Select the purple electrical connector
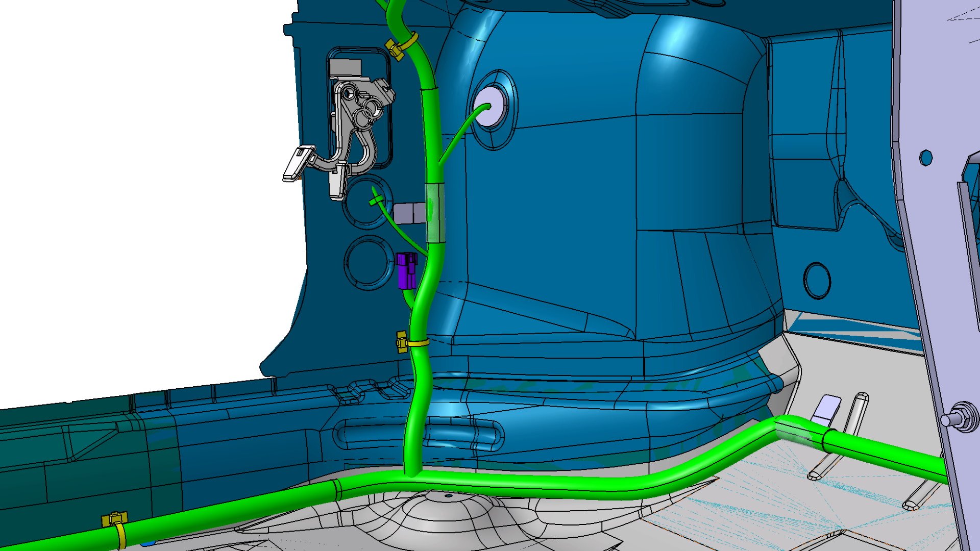This screenshot has height=551, width=980. [406, 270]
